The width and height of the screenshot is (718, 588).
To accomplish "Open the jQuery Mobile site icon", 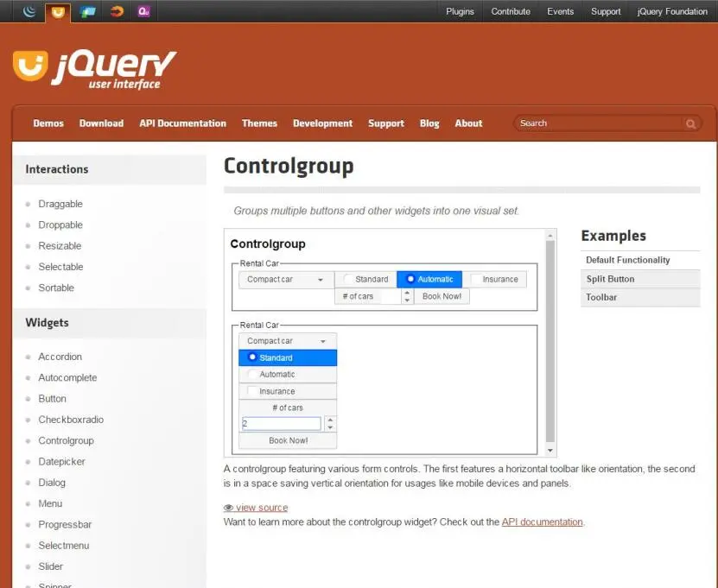I will pos(87,11).
